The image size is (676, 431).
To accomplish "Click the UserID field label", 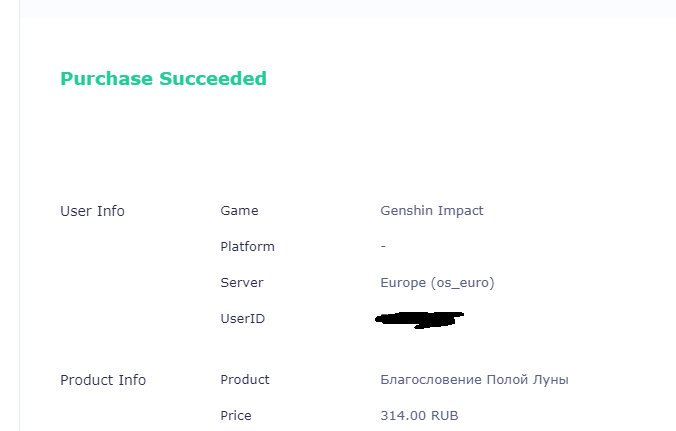I will tap(242, 319).
